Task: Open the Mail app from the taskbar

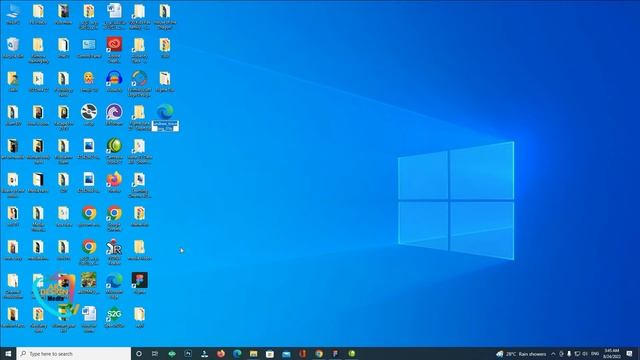Action: 286,353
